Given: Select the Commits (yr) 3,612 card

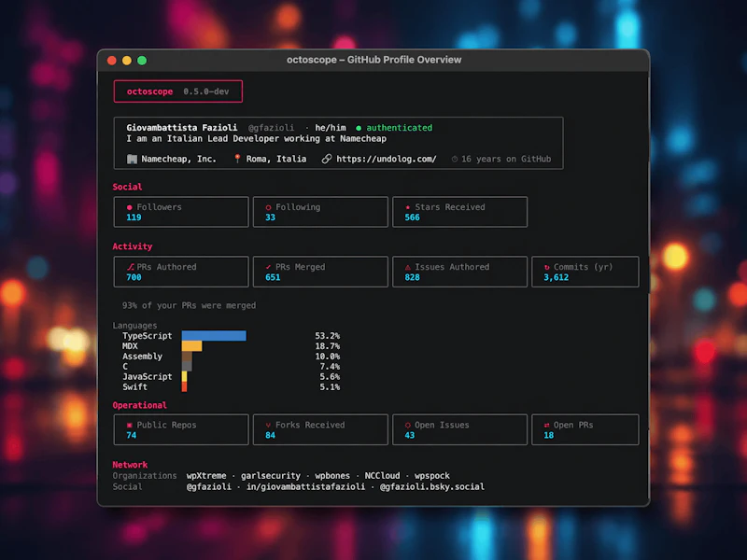Looking at the screenshot, I should click(x=585, y=272).
